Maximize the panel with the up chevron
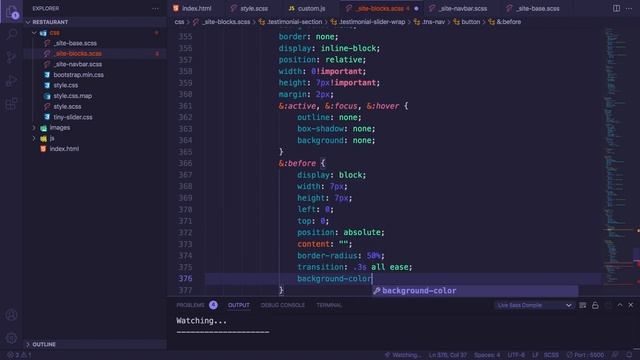 (x=620, y=305)
